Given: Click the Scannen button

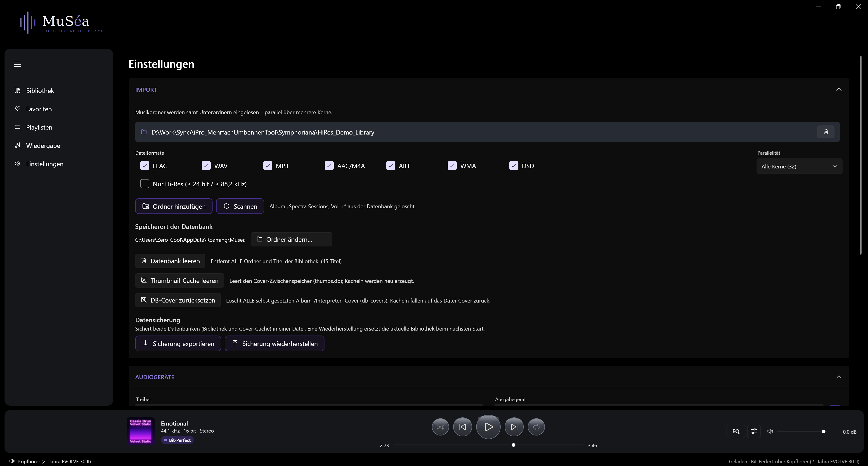Looking at the screenshot, I should (x=240, y=206).
